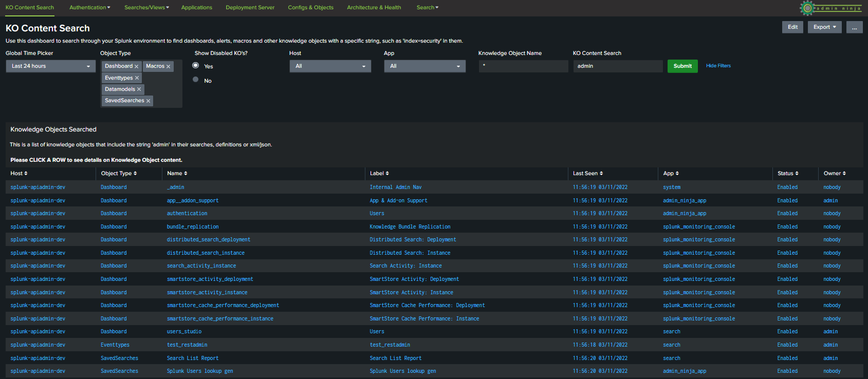Remove the Eventtypes object type tag
This screenshot has height=379, width=868.
[x=137, y=78]
